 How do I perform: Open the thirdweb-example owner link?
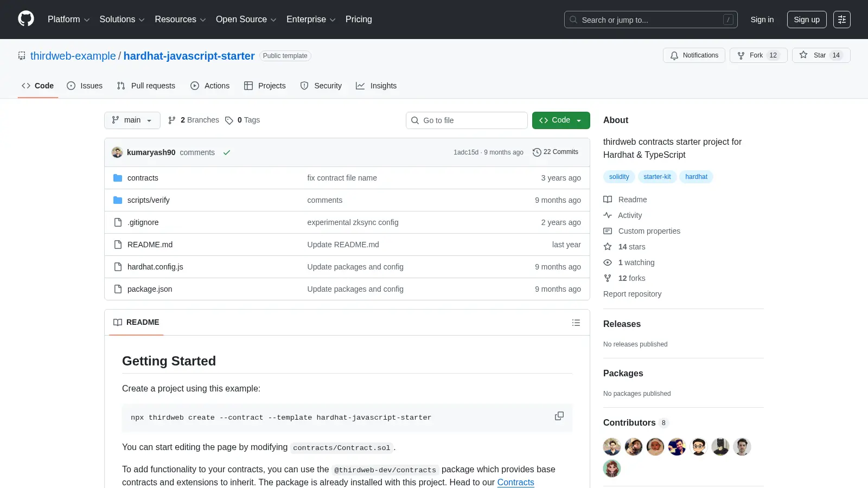click(73, 56)
